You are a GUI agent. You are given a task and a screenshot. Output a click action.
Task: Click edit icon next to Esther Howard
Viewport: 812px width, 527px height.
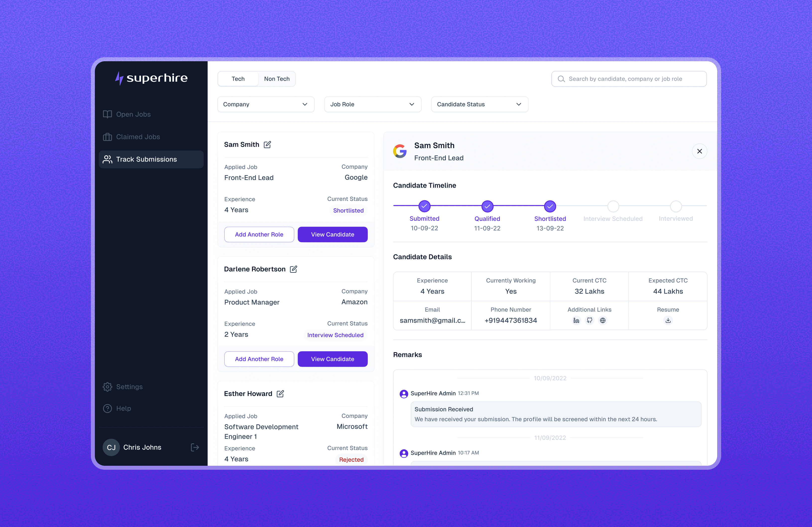tap(280, 394)
